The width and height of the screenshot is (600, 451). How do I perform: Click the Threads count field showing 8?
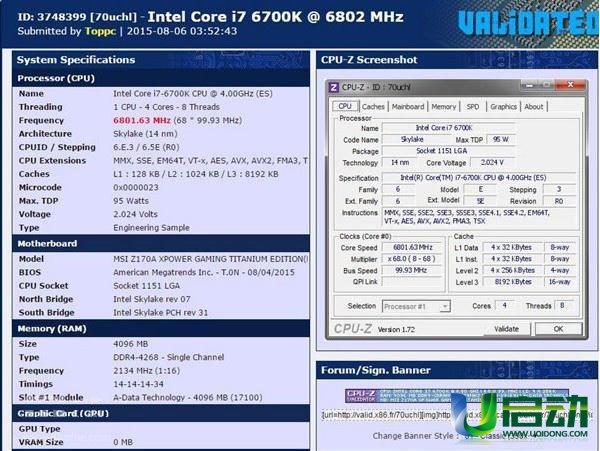(x=562, y=306)
